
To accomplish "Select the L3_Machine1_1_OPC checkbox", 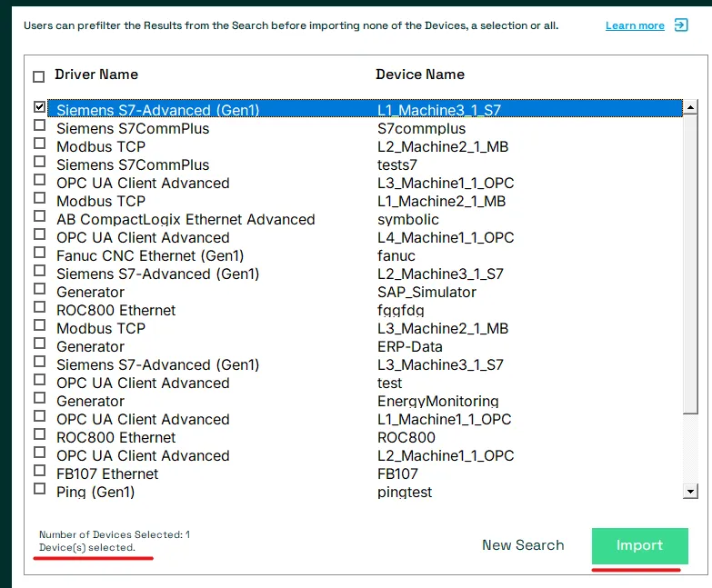I will pyautogui.click(x=39, y=179).
